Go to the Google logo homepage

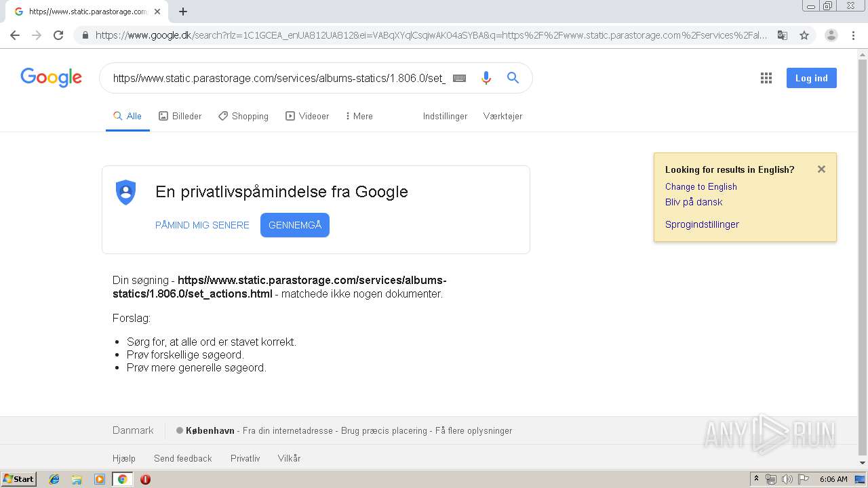click(x=52, y=77)
